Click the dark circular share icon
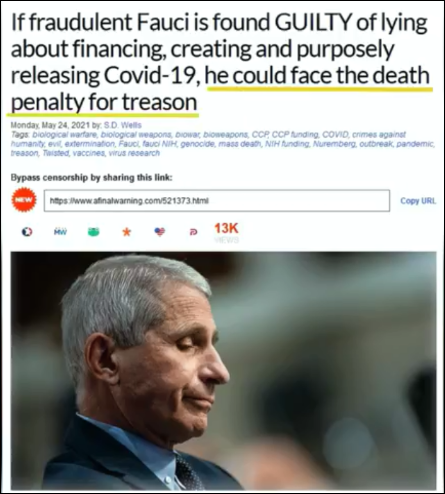The height and width of the screenshot is (494, 445). click(27, 232)
